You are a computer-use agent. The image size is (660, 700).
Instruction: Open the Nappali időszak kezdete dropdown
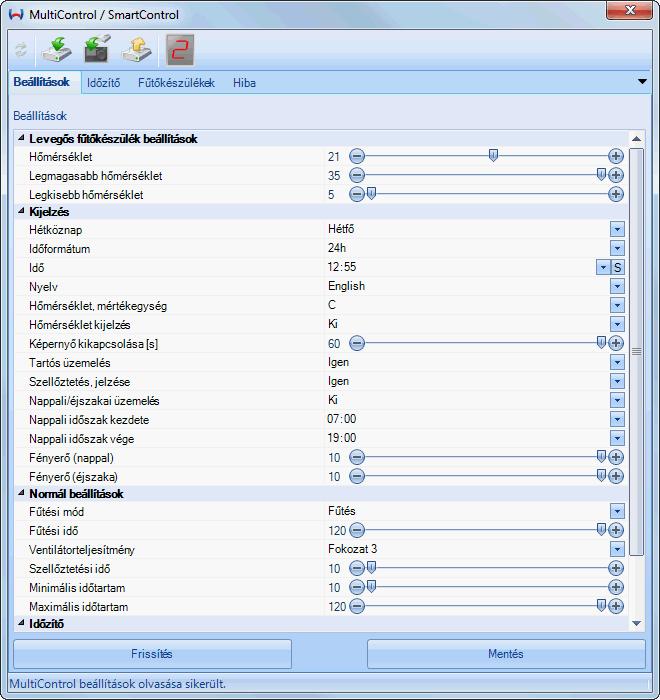point(617,419)
